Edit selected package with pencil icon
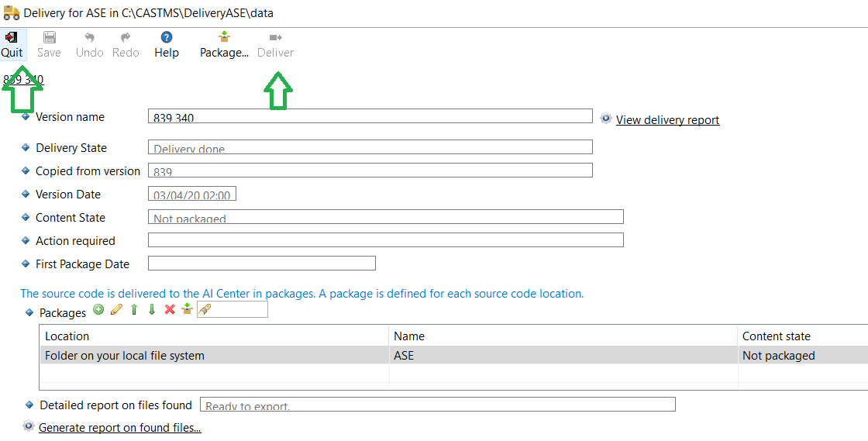This screenshot has width=868, height=441. pos(116,310)
